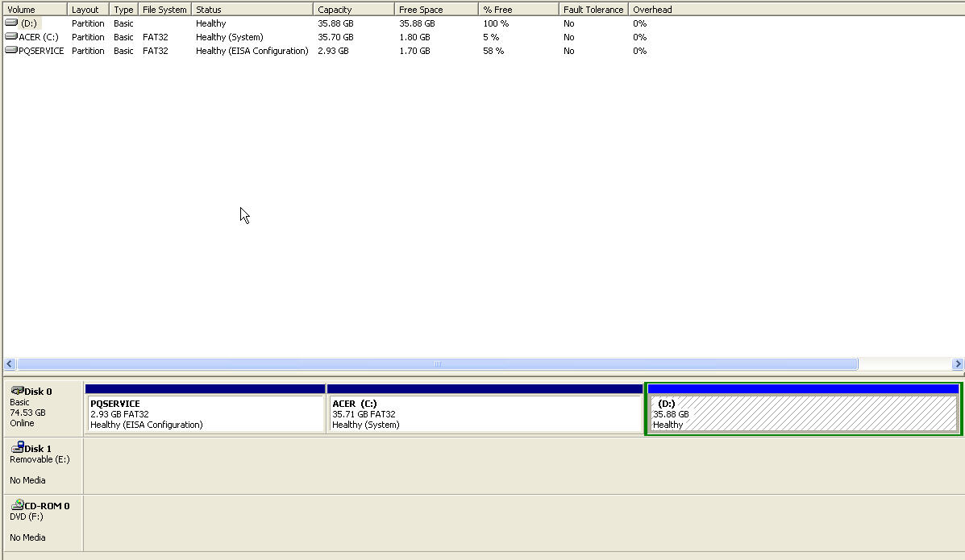This screenshot has width=965, height=560.
Task: Sort by the Type column header
Action: tap(123, 9)
